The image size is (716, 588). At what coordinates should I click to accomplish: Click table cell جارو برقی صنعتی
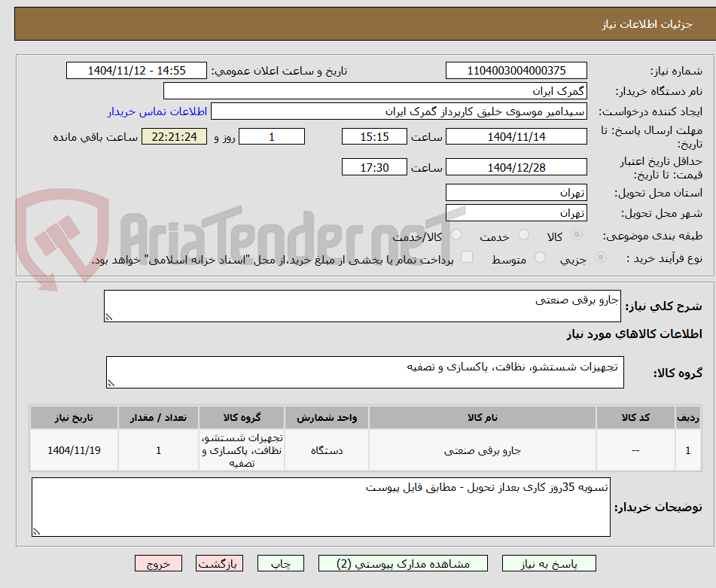coord(482,450)
